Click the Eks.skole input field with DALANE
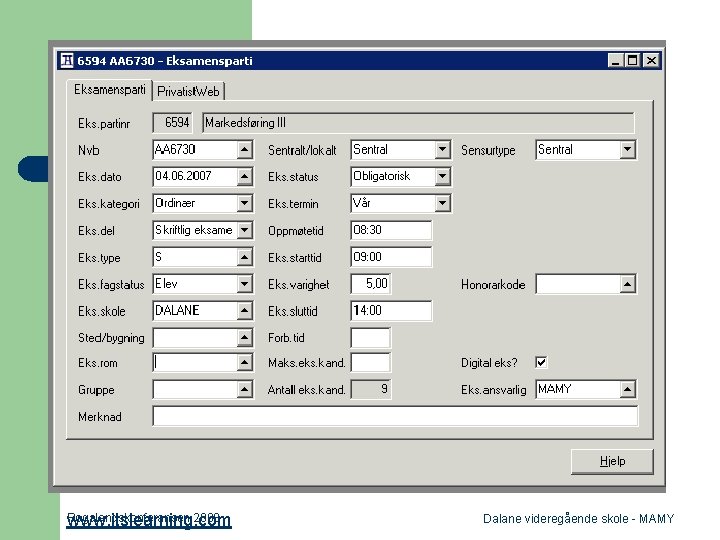The image size is (720, 540). (x=195, y=311)
